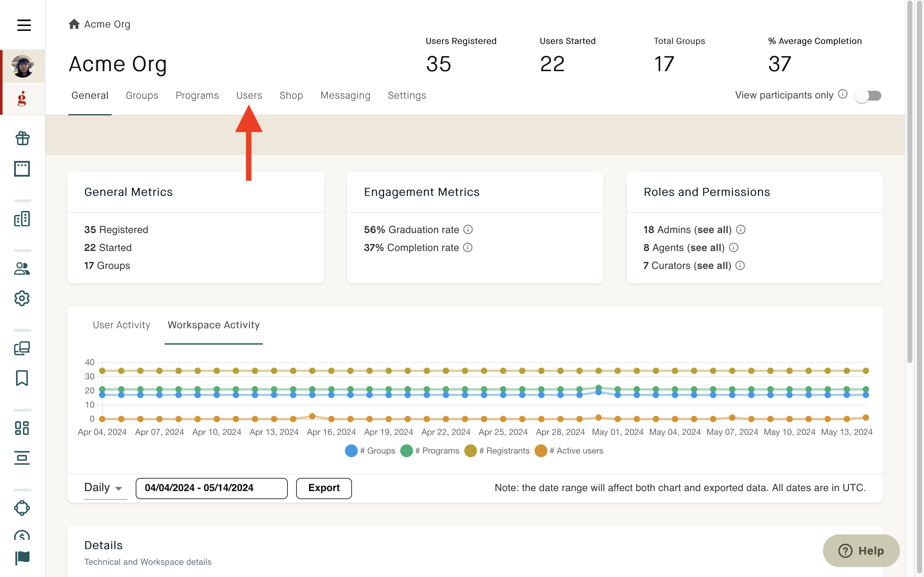Click see all link for Admins
Image resolution: width=924 pixels, height=577 pixels.
pos(713,229)
